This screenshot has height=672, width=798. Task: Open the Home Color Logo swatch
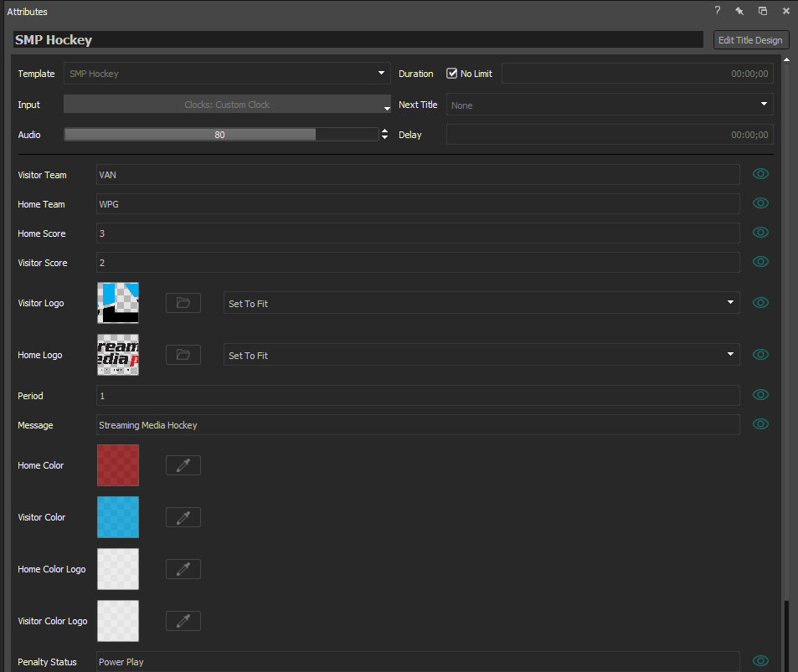(118, 569)
